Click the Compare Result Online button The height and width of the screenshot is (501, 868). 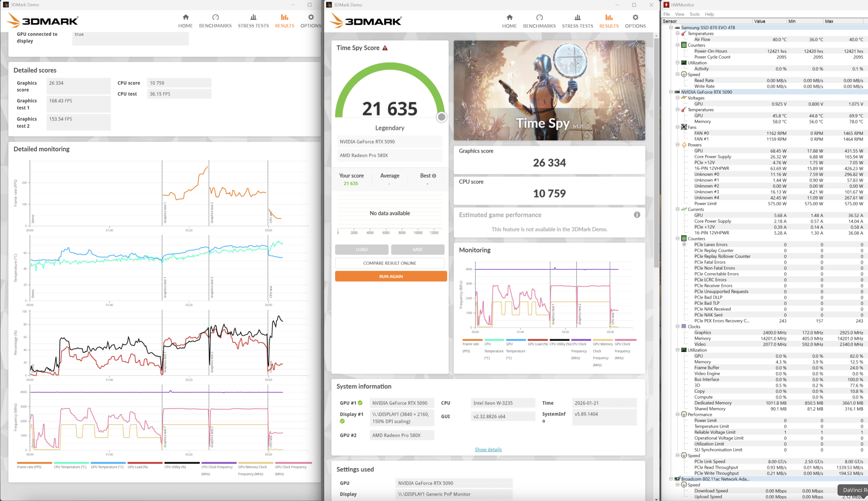[389, 263]
